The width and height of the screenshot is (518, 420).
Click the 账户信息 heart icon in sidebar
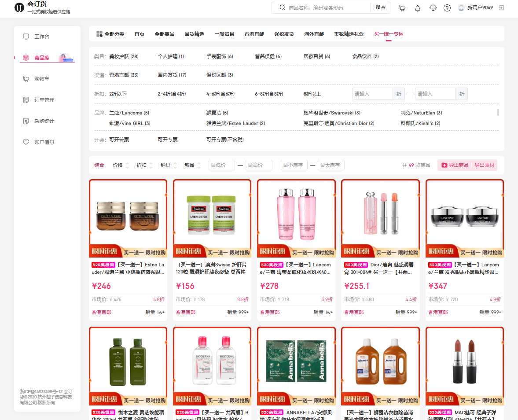pyautogui.click(x=26, y=142)
